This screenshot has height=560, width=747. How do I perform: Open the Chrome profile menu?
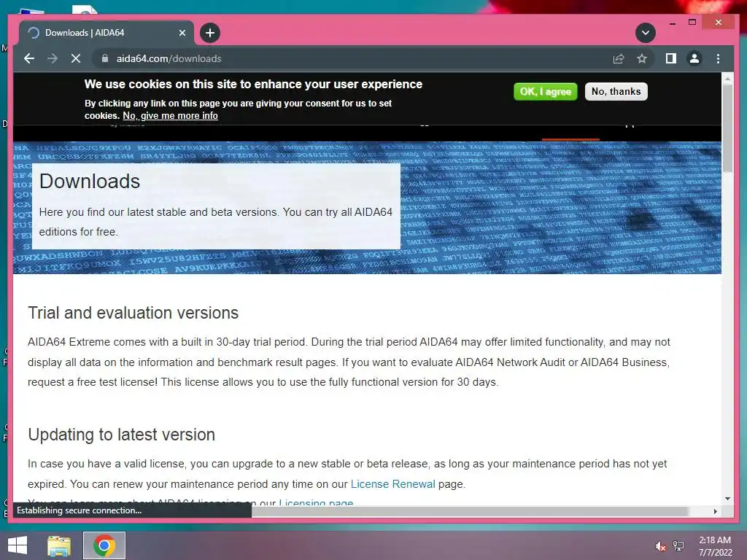694,58
